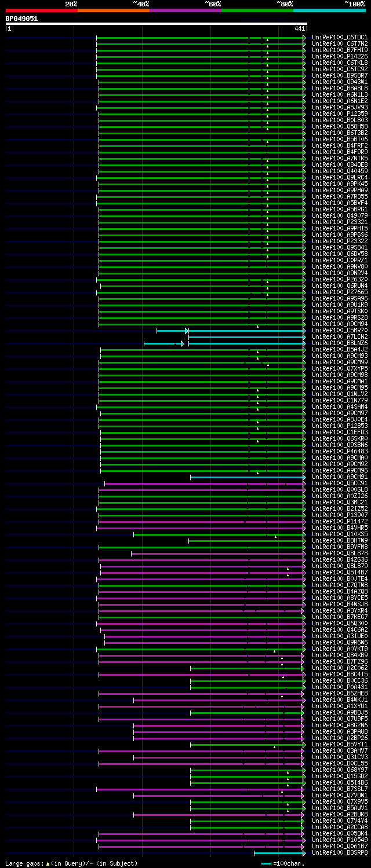Screen dimensions: 371x868
Task: Select the label UniRef100_P27665
Action: [x=340, y=292]
